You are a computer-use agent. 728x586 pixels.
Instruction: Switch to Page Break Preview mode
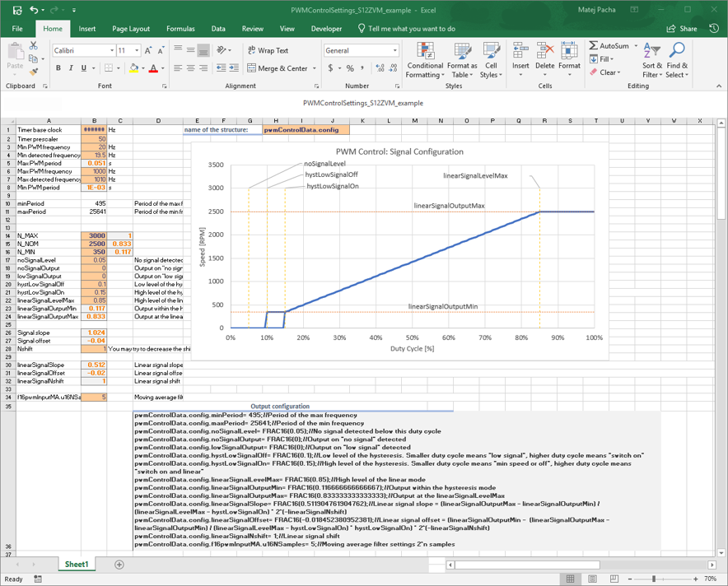pos(614,579)
